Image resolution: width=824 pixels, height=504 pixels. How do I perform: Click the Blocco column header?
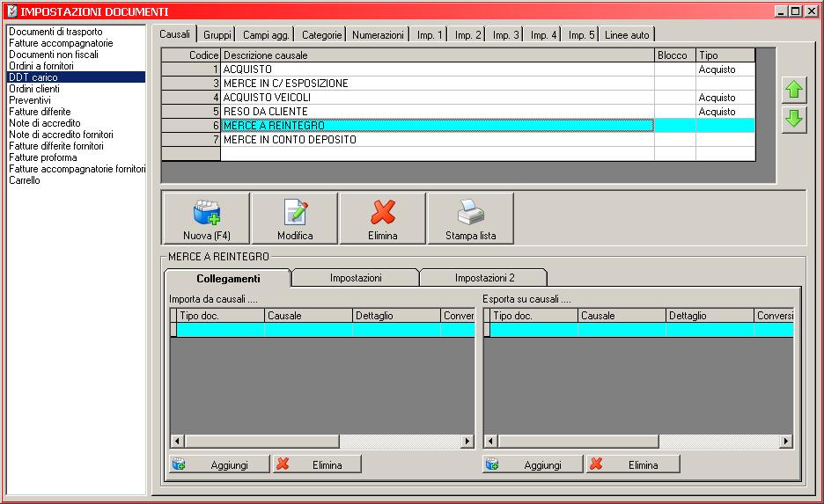(x=674, y=55)
